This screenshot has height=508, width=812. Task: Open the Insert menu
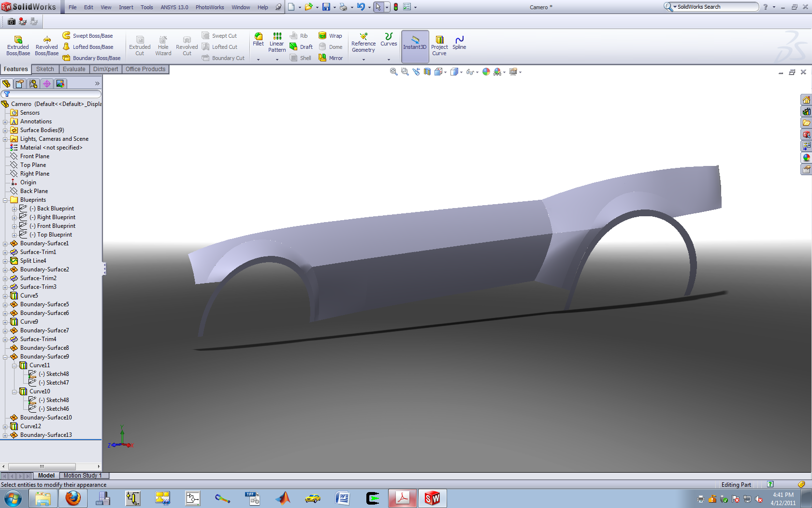coord(126,7)
